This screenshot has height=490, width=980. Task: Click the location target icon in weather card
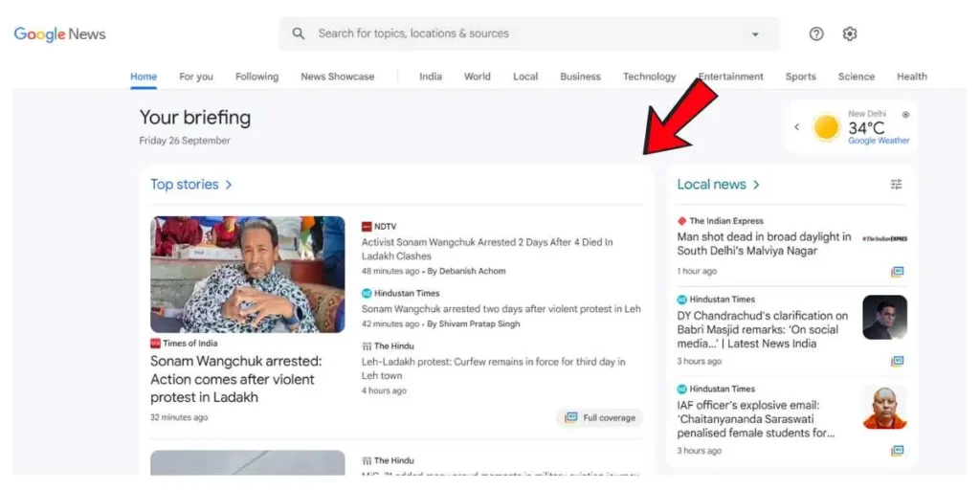pos(905,115)
